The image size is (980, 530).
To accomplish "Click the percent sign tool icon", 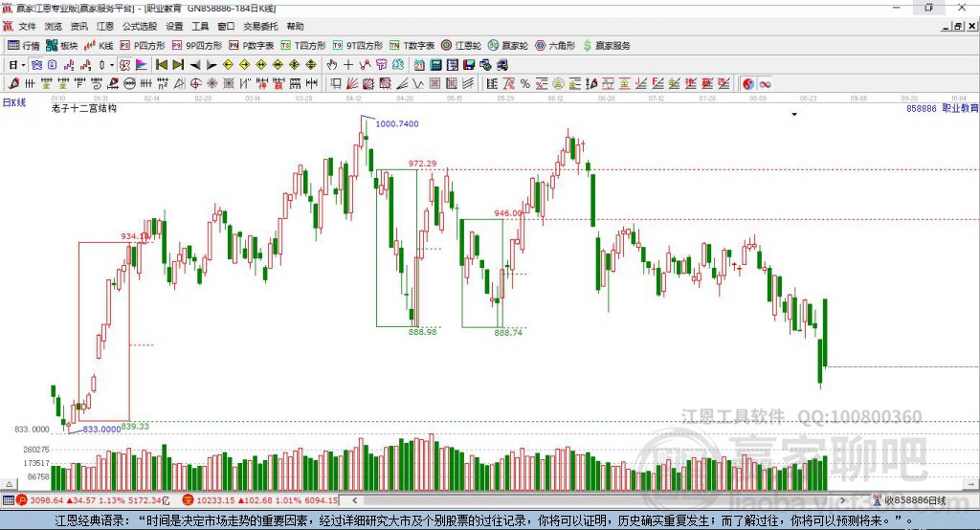I will (x=525, y=84).
